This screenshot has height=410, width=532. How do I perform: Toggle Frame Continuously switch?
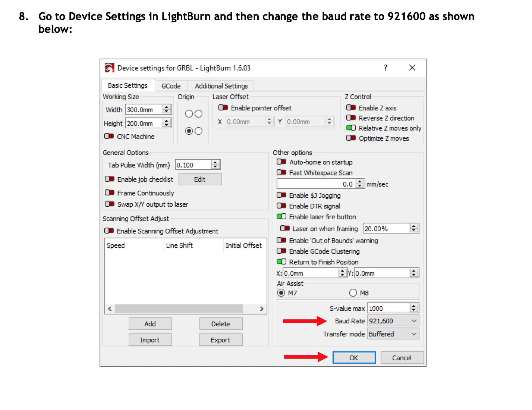(x=110, y=193)
